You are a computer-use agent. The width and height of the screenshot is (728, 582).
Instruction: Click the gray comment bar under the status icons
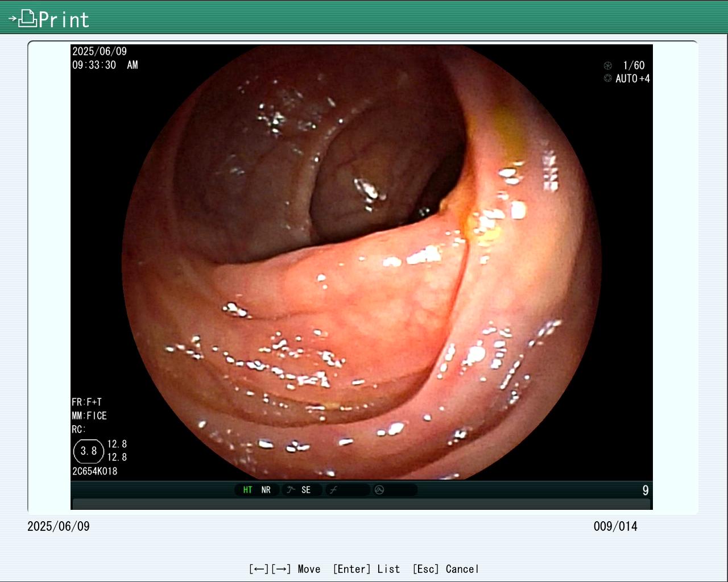point(362,504)
